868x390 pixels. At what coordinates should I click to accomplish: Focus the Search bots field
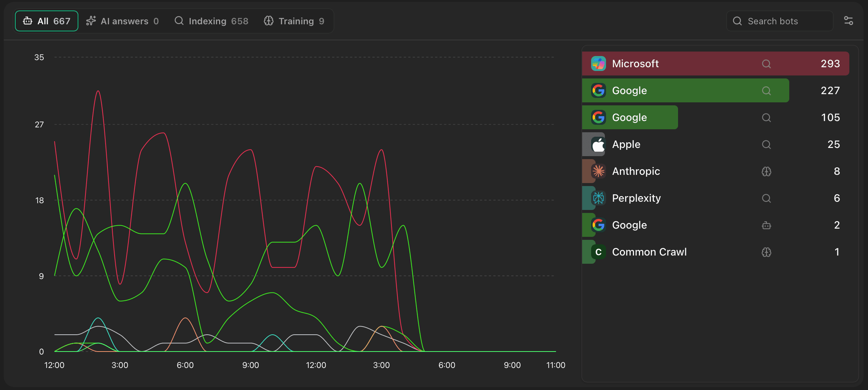tap(780, 21)
